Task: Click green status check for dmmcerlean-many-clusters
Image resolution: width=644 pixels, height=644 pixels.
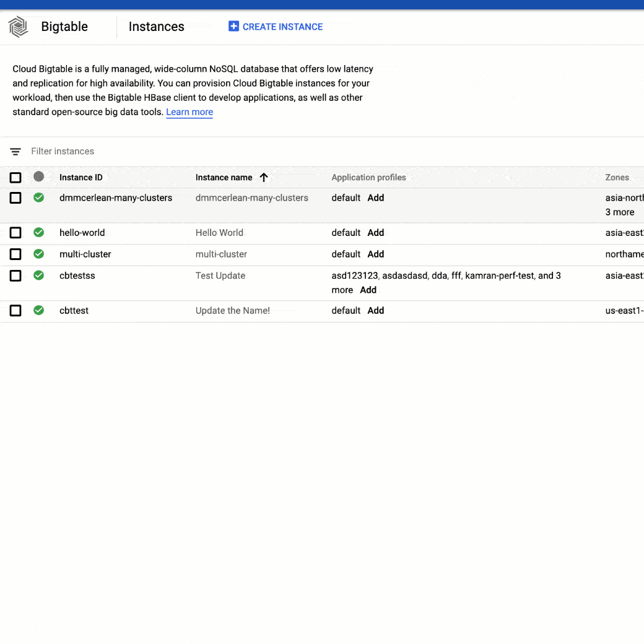Action: point(39,198)
